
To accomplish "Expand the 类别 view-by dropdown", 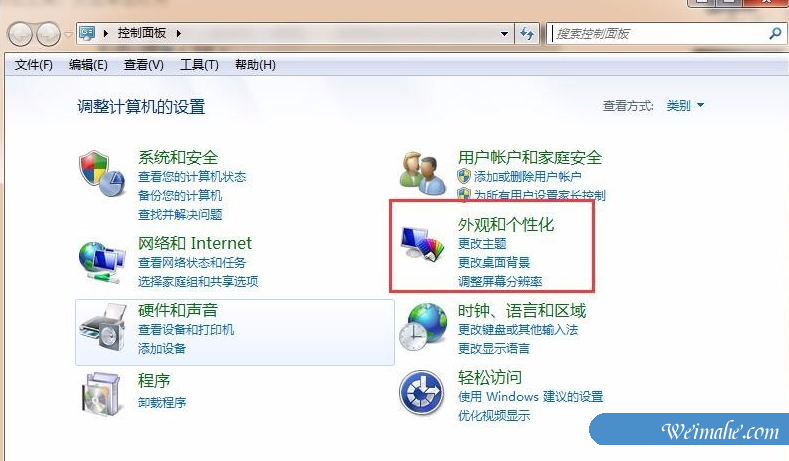I will [685, 106].
